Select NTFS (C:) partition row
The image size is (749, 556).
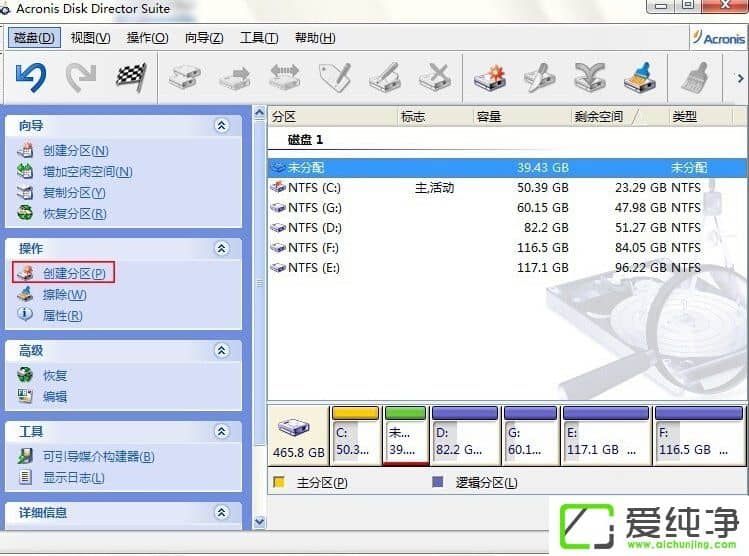pos(507,188)
